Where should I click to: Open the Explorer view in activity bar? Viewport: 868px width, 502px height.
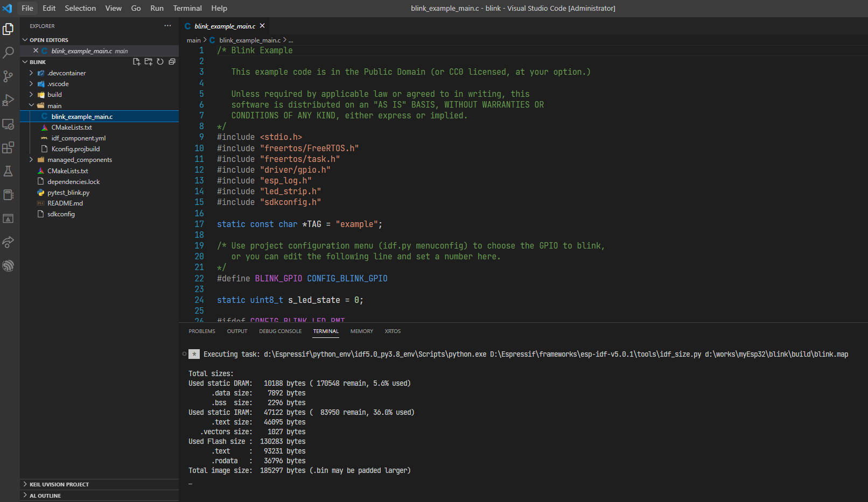(x=8, y=29)
